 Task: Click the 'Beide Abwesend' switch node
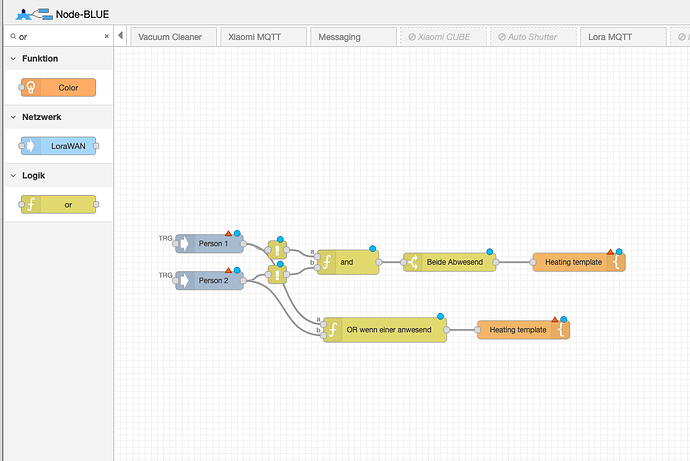pos(450,262)
